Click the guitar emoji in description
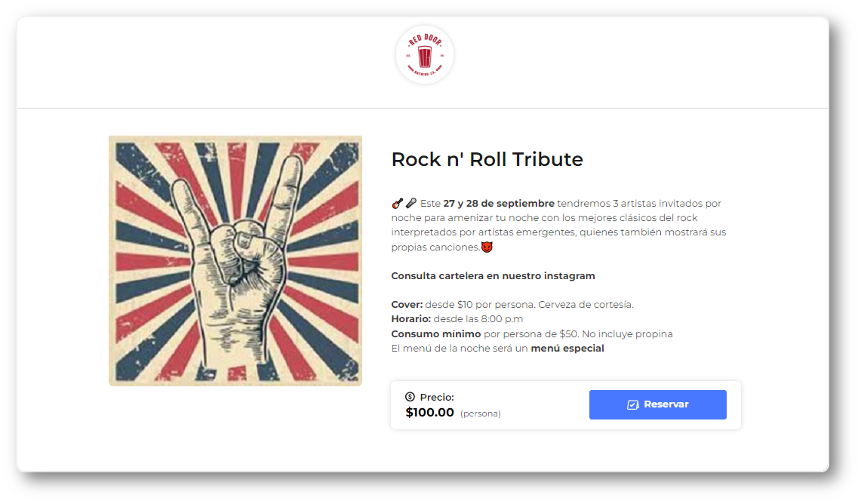 pyautogui.click(x=397, y=203)
